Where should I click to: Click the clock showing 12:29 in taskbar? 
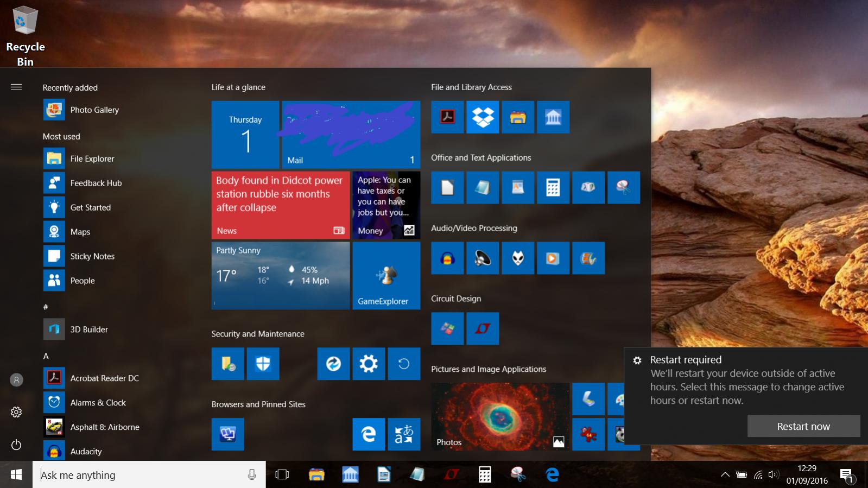[807, 474]
